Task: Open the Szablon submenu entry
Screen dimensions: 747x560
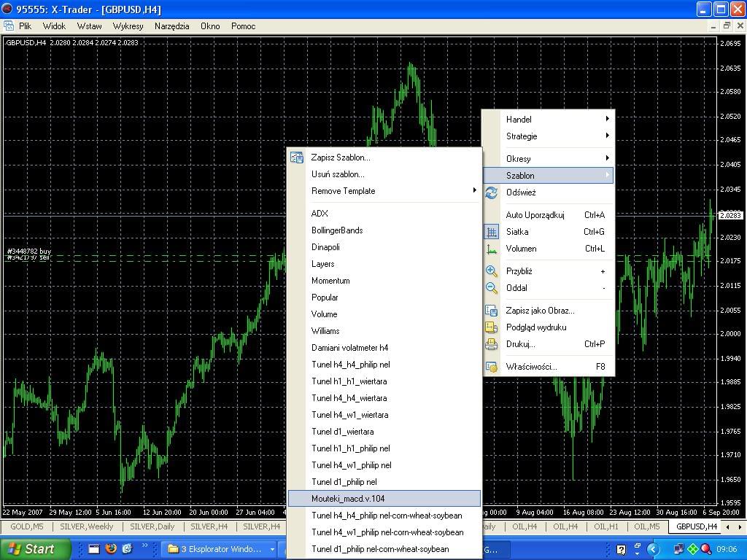Action: pos(549,175)
